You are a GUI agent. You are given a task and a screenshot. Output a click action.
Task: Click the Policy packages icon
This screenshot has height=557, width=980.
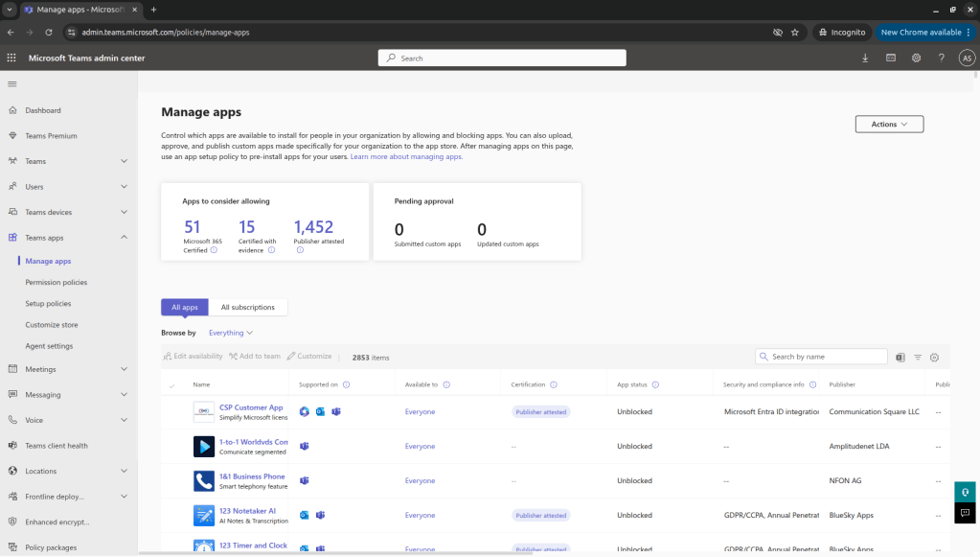12,547
